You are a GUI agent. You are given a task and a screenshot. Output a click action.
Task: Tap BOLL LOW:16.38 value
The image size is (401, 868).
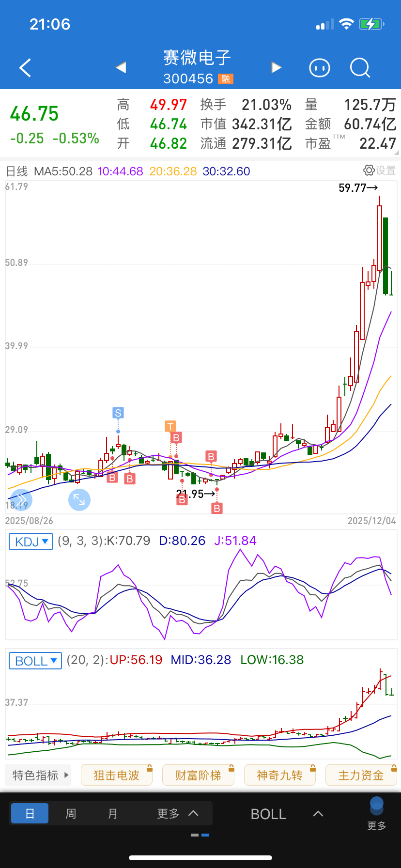272,660
